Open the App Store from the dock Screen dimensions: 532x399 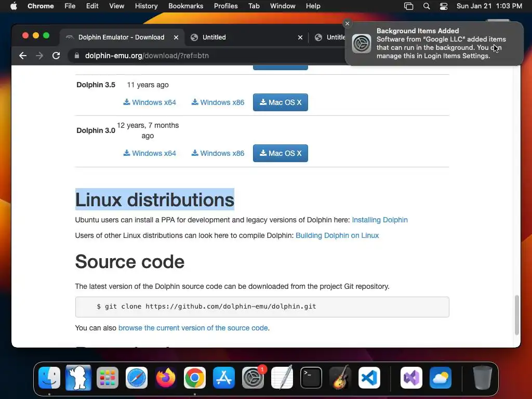224,378
